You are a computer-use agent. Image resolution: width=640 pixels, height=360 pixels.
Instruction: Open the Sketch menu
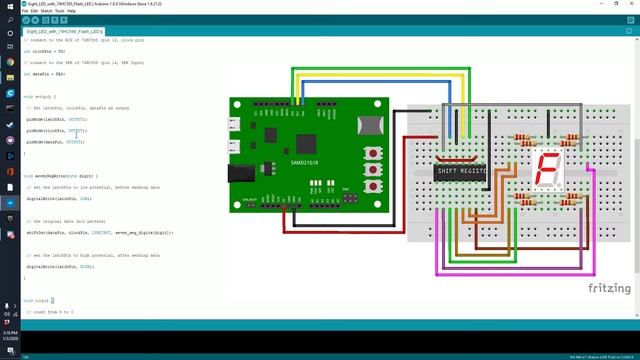[x=46, y=11]
